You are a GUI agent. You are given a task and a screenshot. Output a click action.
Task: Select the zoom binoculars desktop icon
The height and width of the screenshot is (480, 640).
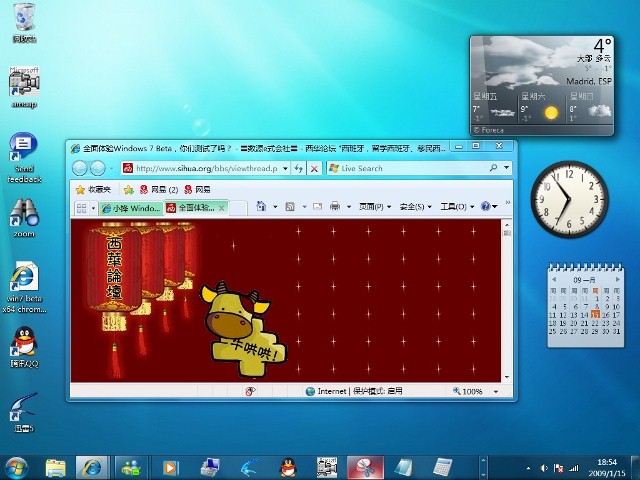point(24,218)
